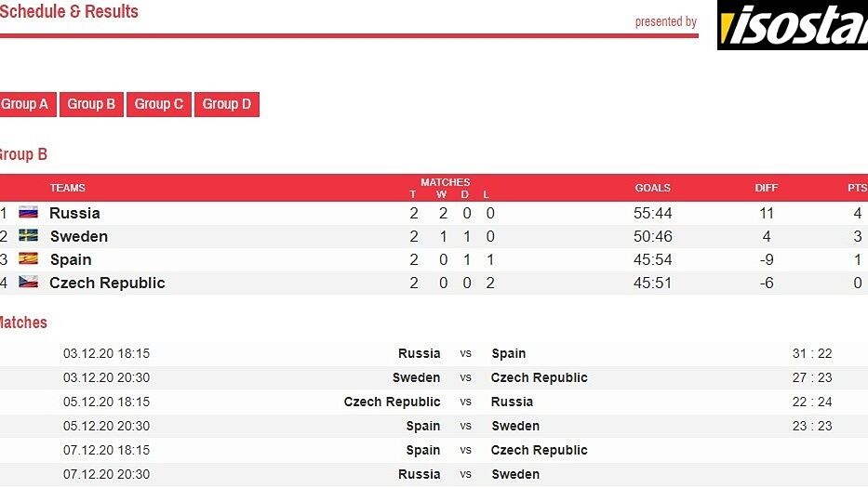Select Spain in the 07.12.20 18:15 match
This screenshot has height=488, width=868.
point(422,450)
